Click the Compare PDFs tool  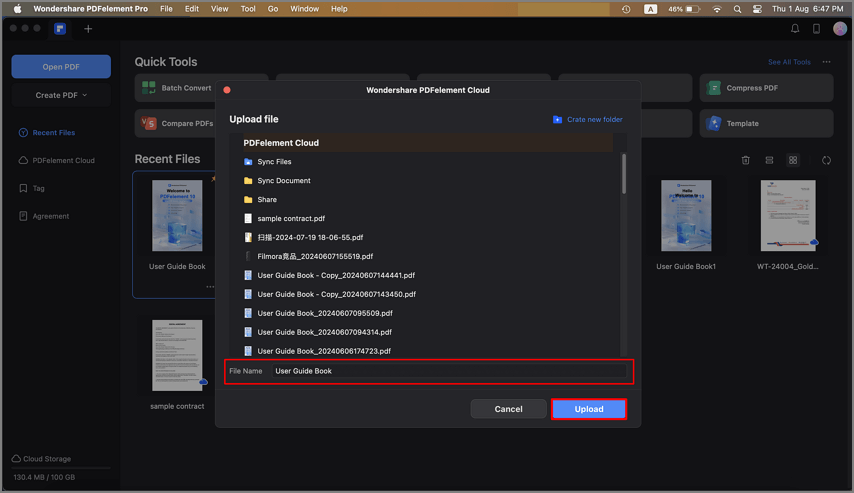click(x=176, y=124)
